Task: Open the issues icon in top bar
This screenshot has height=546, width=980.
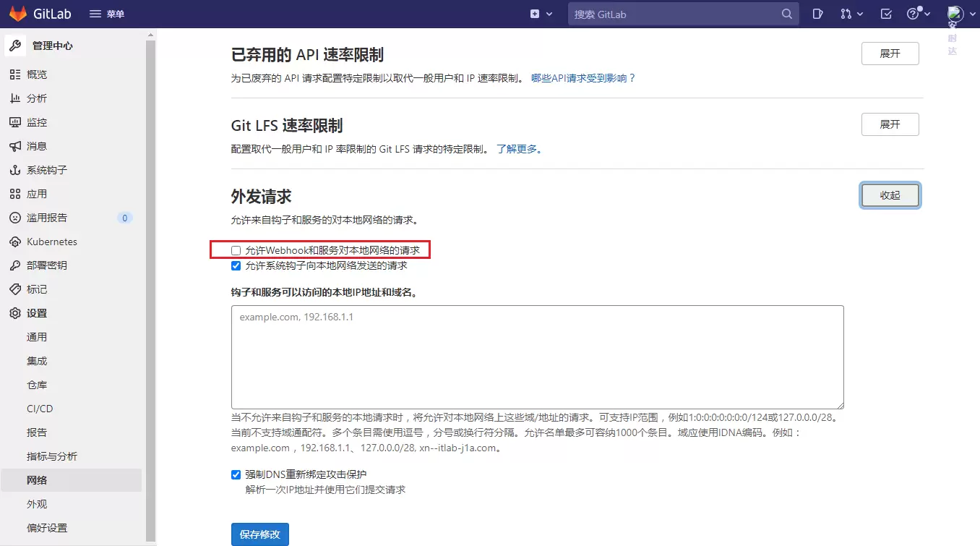Action: pos(817,14)
